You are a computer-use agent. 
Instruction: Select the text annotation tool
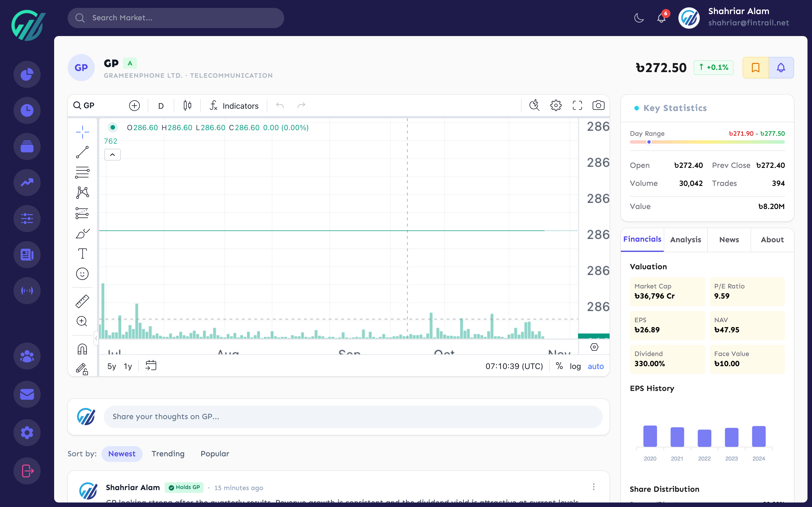(82, 253)
